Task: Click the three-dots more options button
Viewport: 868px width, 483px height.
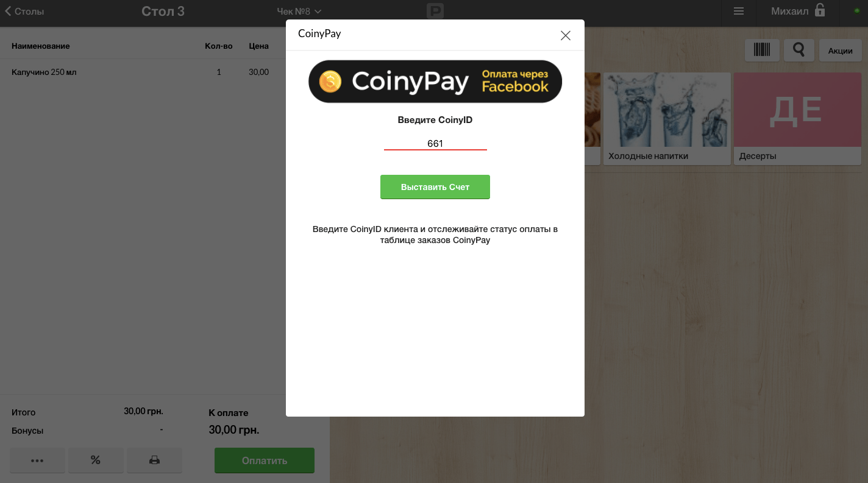Action: point(37,460)
